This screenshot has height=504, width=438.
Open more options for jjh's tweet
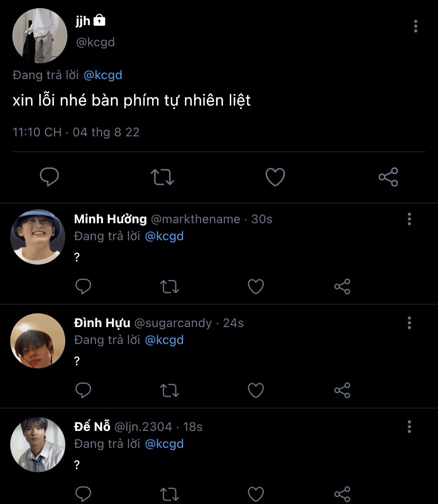pos(415,26)
